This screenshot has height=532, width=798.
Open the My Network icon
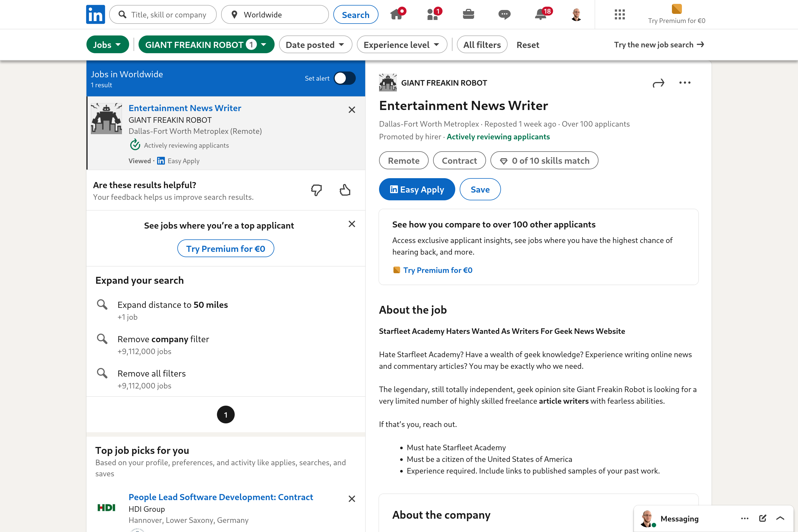click(x=433, y=14)
